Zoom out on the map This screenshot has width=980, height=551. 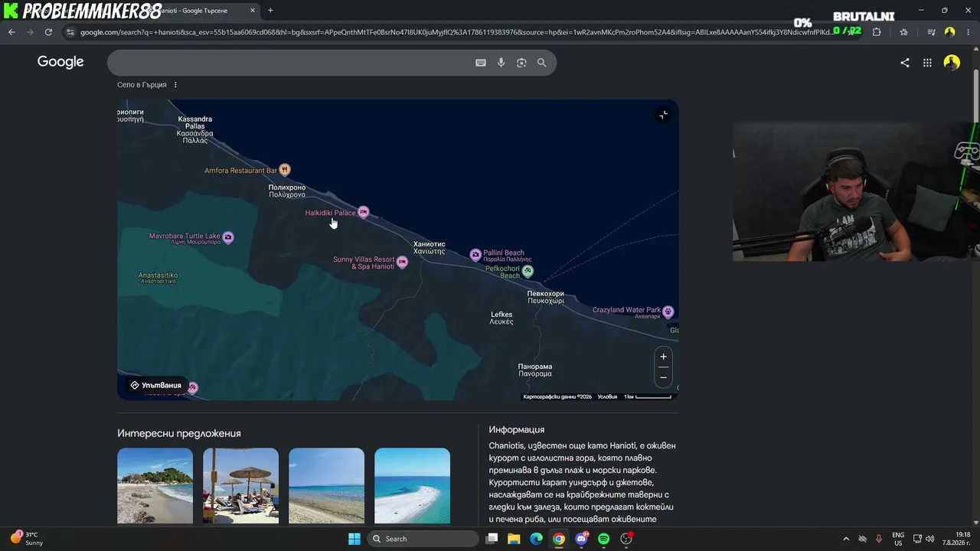point(664,377)
